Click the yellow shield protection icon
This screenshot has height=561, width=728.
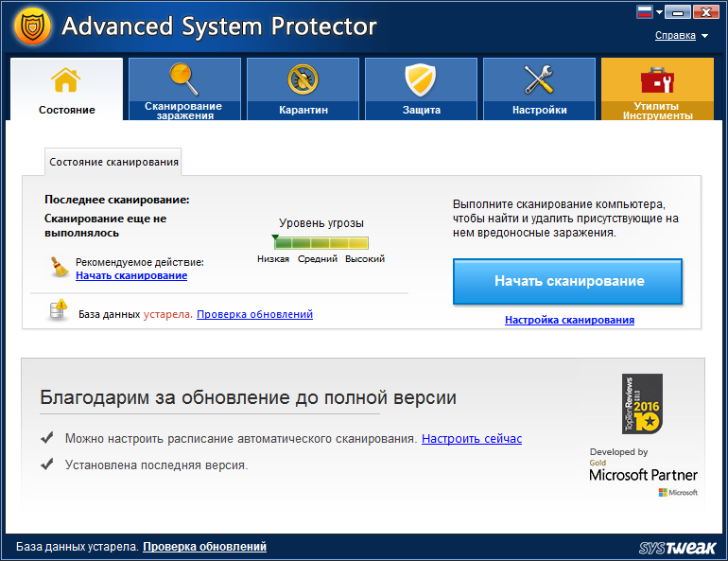click(420, 79)
